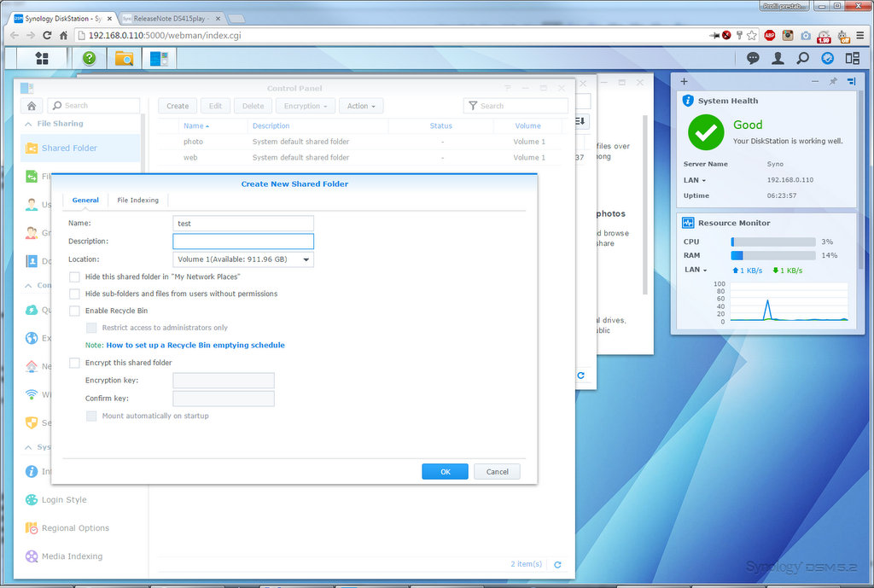Click OK to create the folder
The width and height of the screenshot is (874, 588).
point(445,472)
